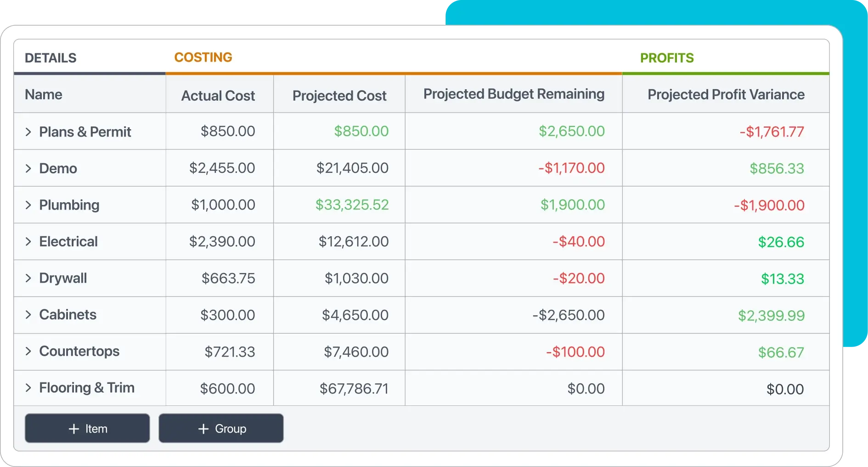
Task: Expand the Electrical row arrow
Action: [28, 242]
